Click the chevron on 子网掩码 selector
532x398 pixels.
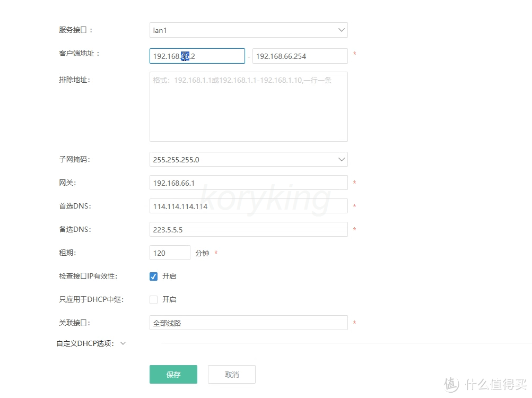(x=341, y=159)
